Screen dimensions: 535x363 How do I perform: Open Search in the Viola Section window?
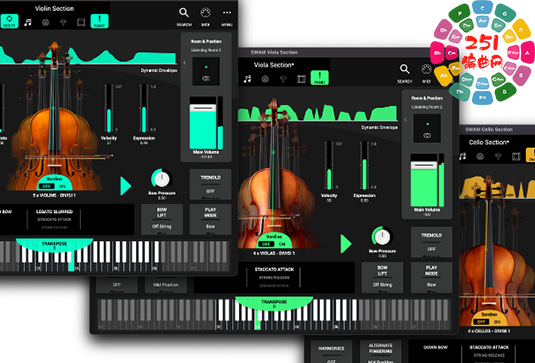pos(404,73)
